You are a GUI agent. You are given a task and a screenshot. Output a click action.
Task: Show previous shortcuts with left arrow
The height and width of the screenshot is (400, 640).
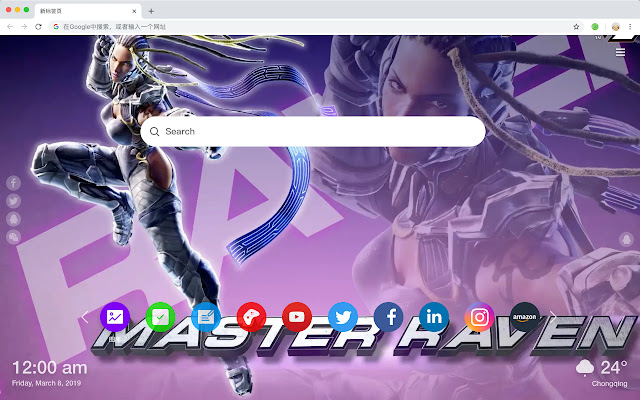(x=85, y=317)
